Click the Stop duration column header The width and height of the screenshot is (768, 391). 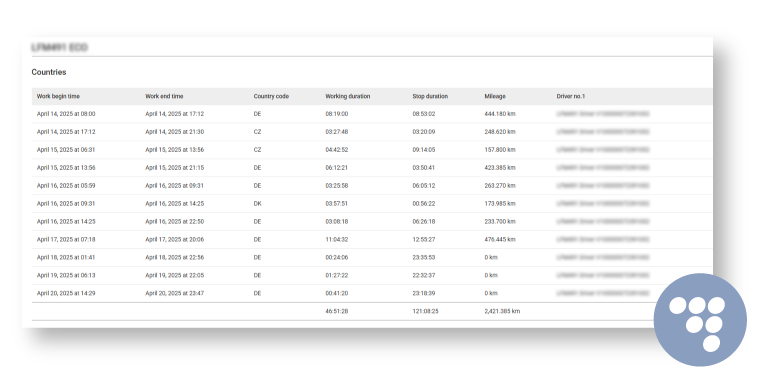[430, 97]
